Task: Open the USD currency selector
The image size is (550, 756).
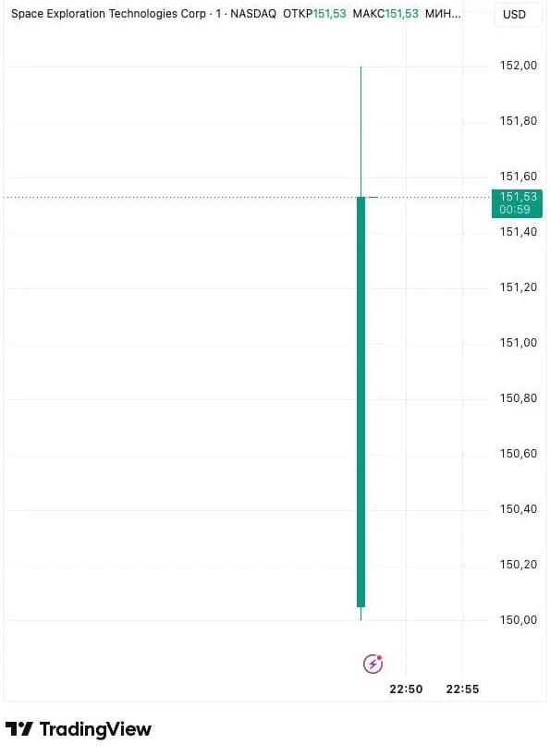Action: click(x=514, y=15)
